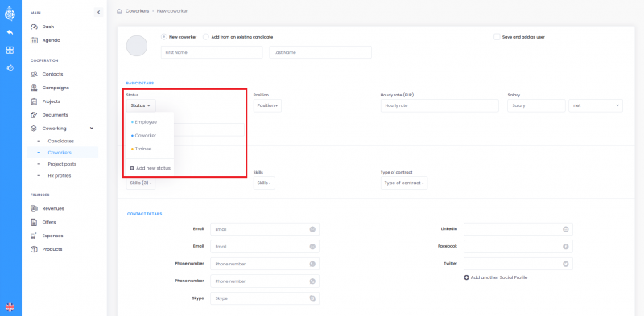
Task: Select Coworkers submenu item
Action: coord(63,153)
